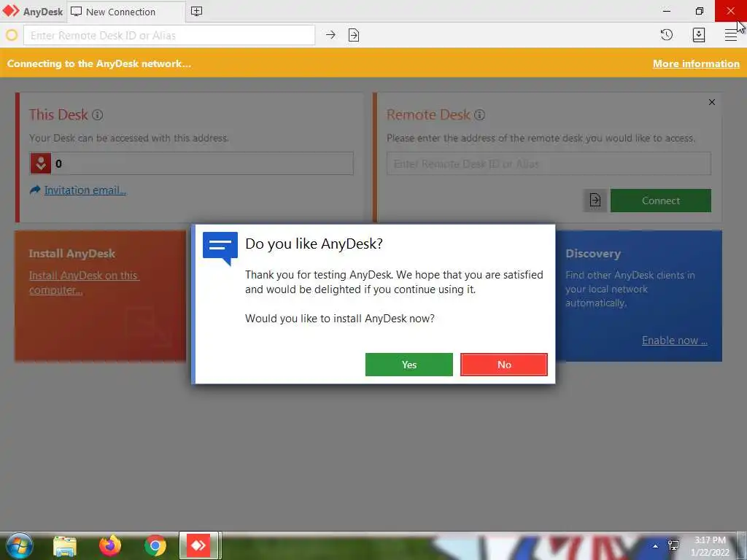Screen dimensions: 747x560
Task: Click the connection status circle icon
Action: click(12, 35)
